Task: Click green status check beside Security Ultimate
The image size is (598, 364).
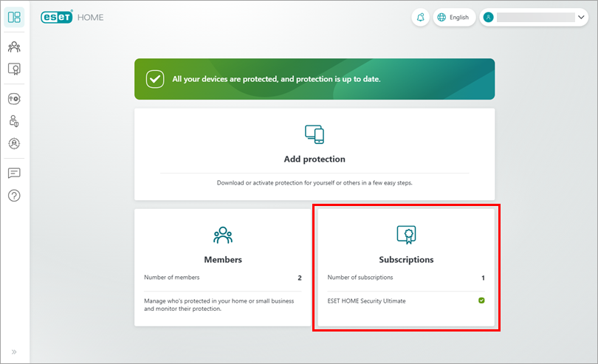Action: coord(481,301)
